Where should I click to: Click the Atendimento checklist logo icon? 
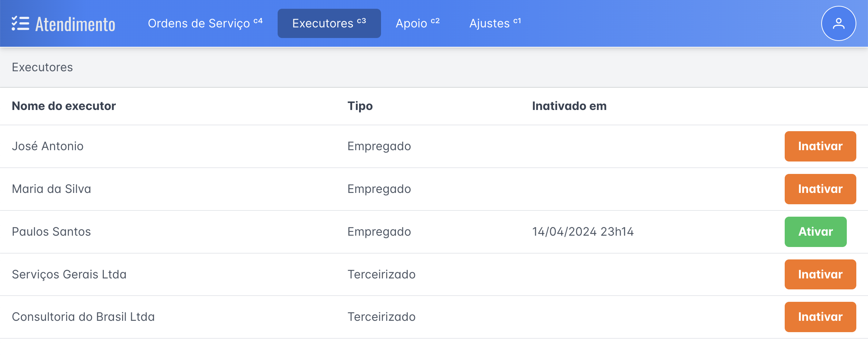pos(20,23)
